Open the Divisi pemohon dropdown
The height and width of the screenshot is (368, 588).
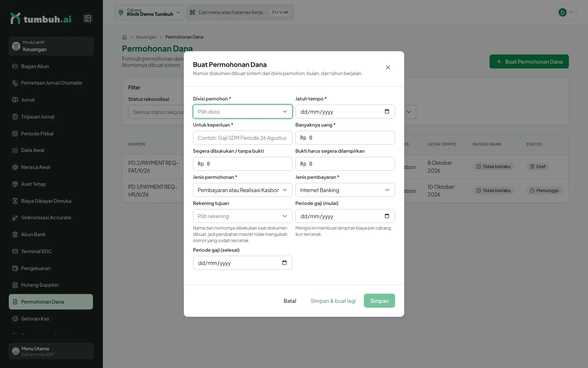(x=243, y=112)
